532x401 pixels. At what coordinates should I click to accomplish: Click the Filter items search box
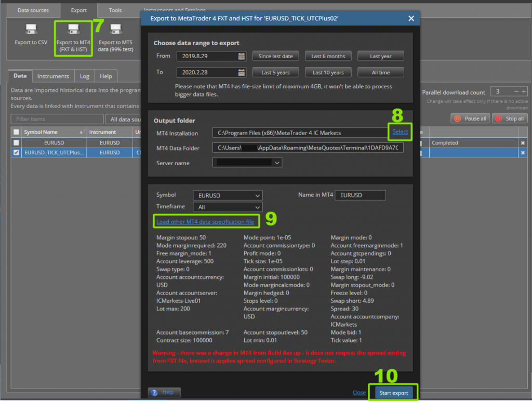pyautogui.click(x=57, y=119)
